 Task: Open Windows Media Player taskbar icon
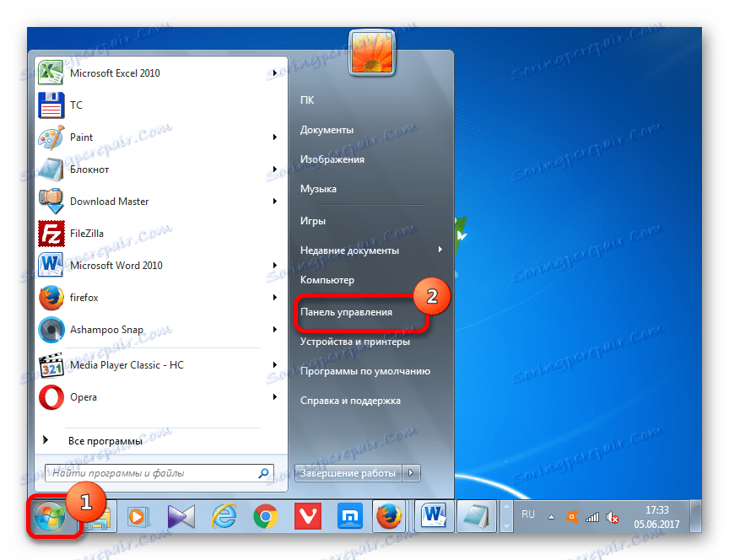(138, 517)
